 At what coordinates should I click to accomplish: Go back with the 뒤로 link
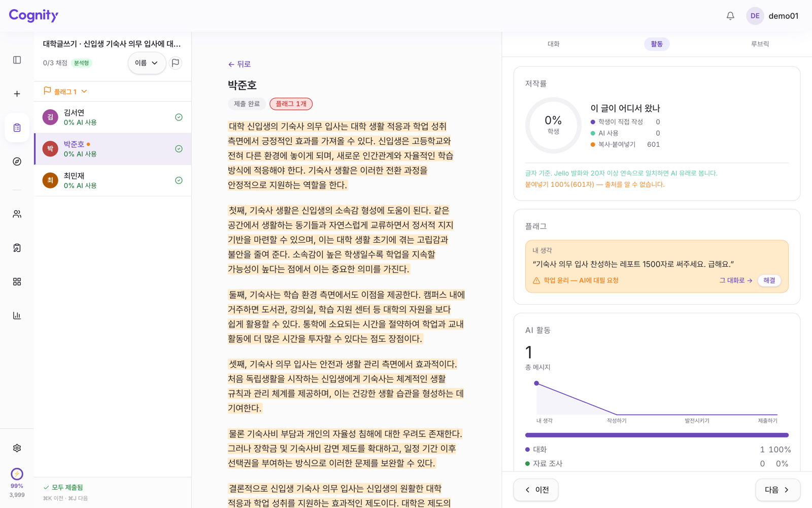[x=240, y=64]
